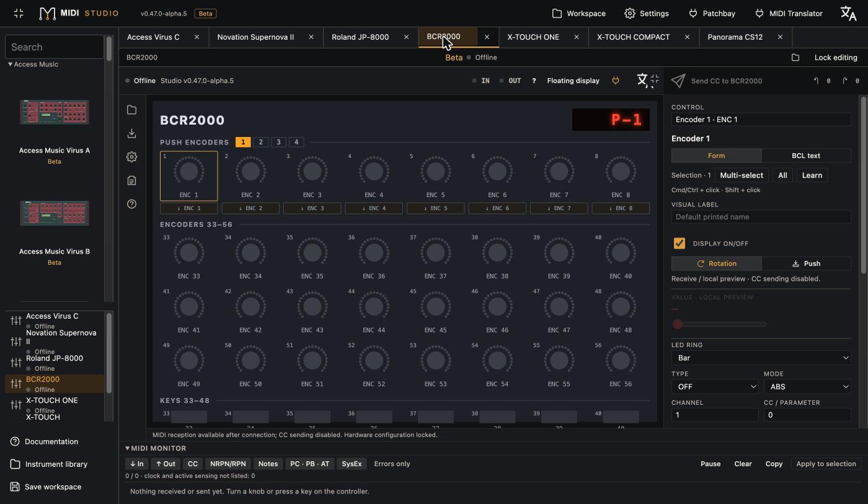Open the language translate icon in top bar
The image size is (868, 504).
pyautogui.click(x=848, y=13)
